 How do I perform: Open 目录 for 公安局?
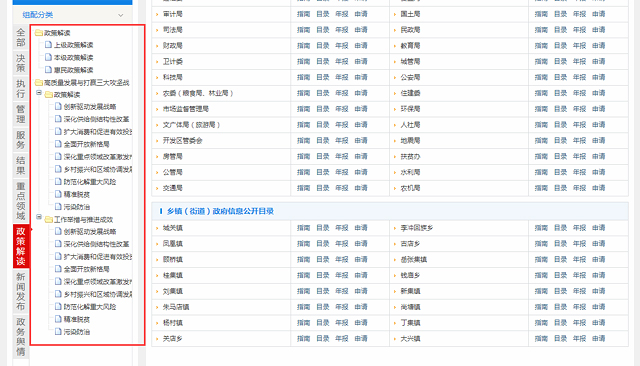(x=560, y=77)
